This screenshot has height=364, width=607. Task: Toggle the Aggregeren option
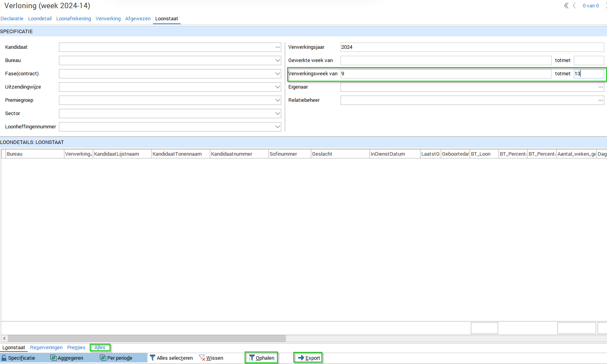tap(67, 358)
